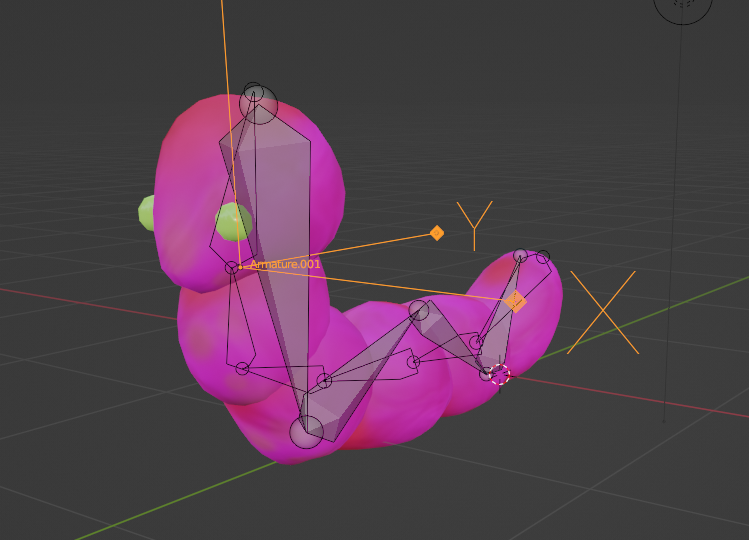
Task: Select the green eye sphere inside the head
Action: point(233,221)
